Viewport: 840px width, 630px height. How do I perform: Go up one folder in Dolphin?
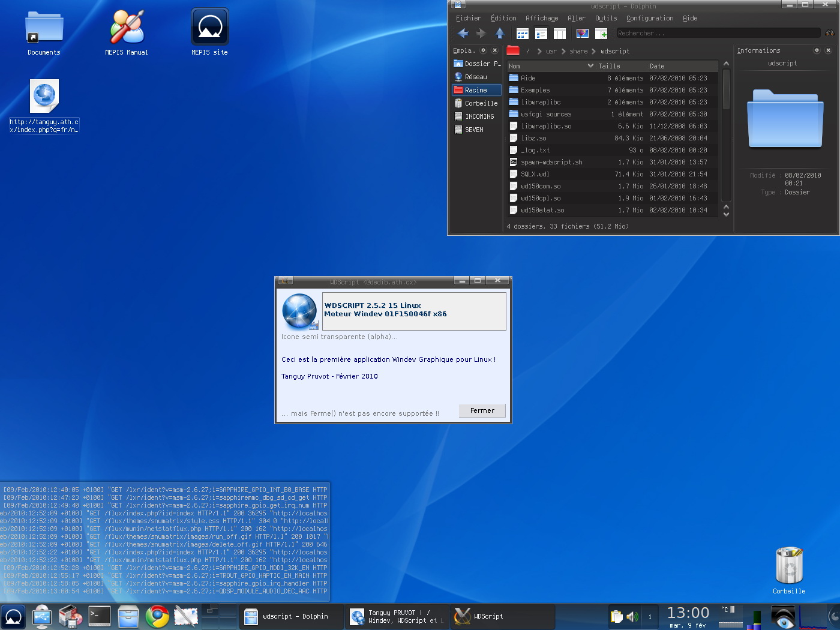[500, 34]
